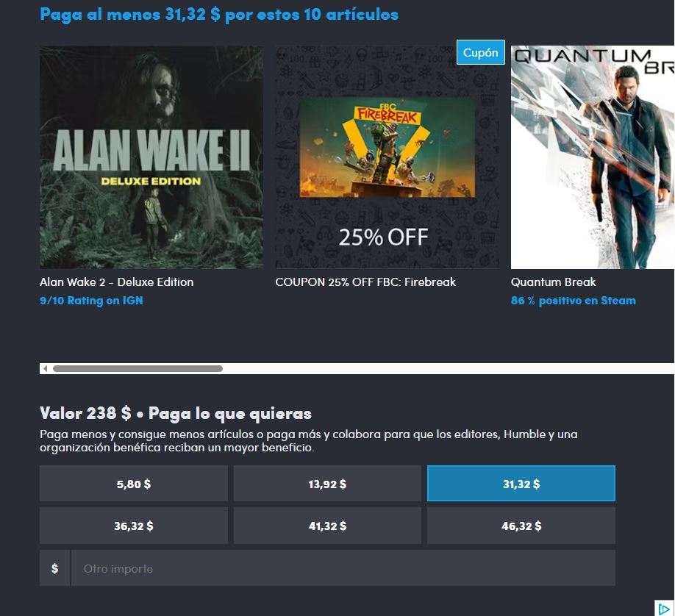675x616 pixels.
Task: Click the scrollbar left arrow icon
Action: coord(45,368)
